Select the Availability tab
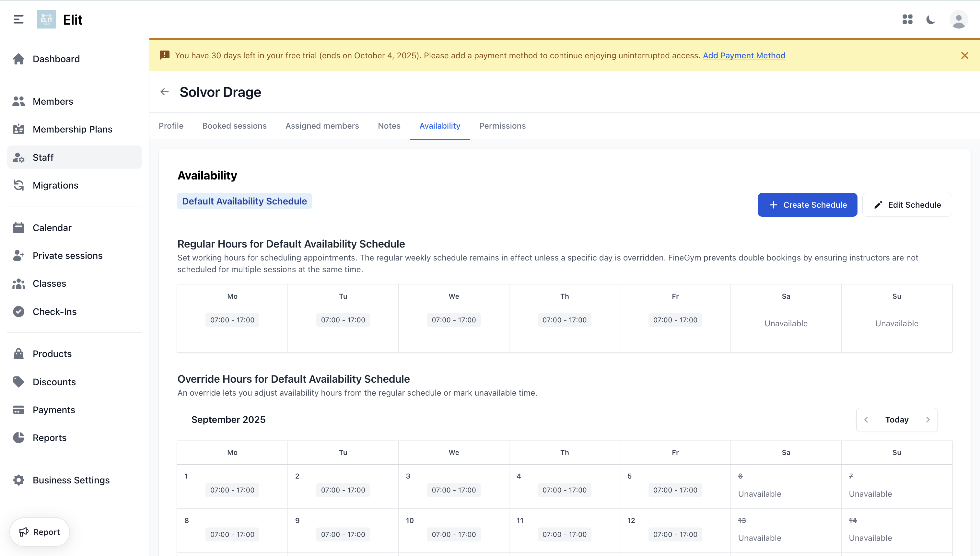Screen dimensions: 980x556 tap(440, 126)
